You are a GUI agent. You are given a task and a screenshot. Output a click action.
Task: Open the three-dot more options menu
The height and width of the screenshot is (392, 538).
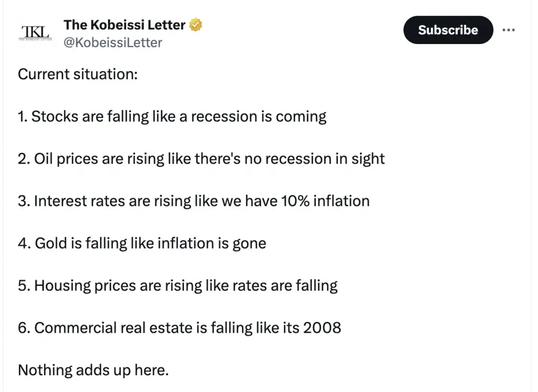tap(509, 30)
